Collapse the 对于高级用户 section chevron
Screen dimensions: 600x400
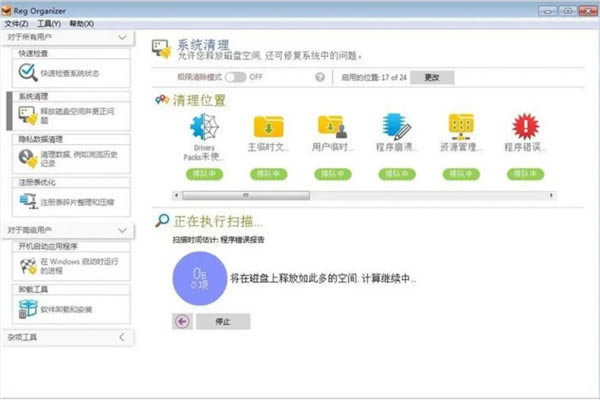pos(122,230)
